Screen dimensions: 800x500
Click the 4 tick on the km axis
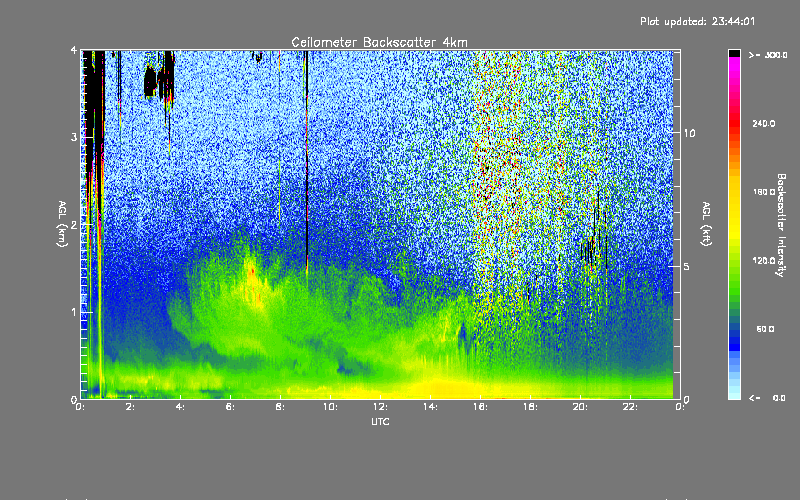(74, 50)
